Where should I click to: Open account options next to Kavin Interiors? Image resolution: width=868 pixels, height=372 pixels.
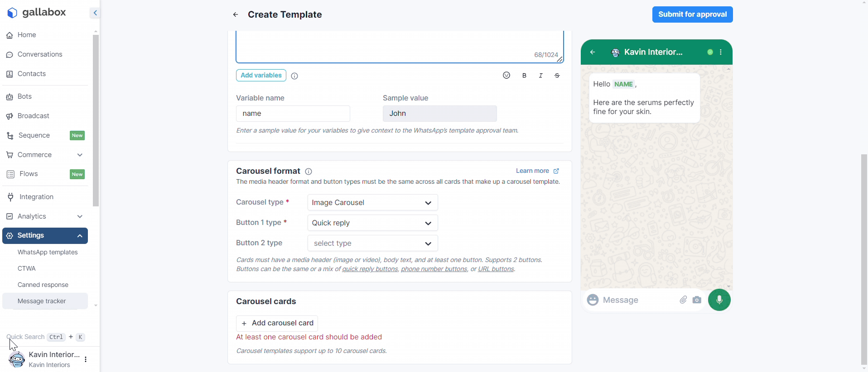[86, 359]
